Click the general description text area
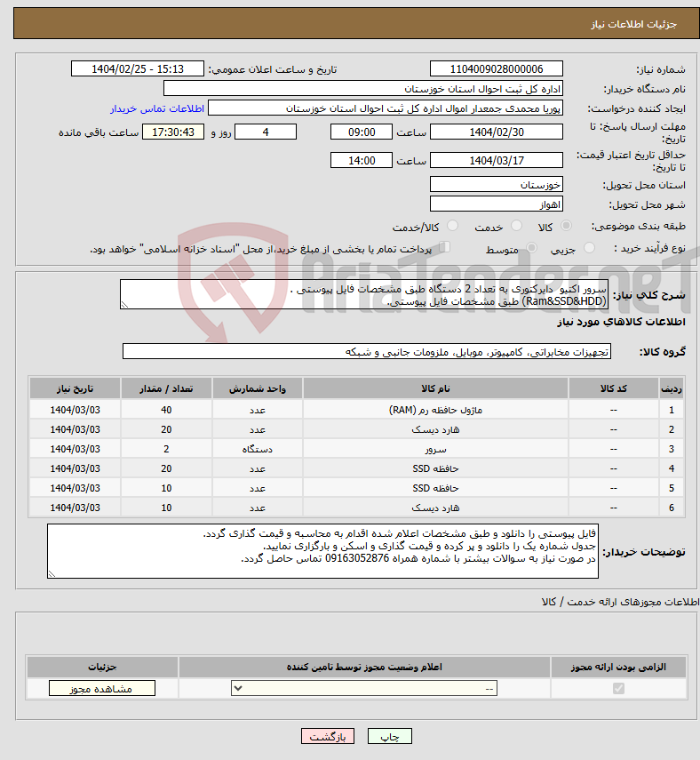 coord(364,294)
